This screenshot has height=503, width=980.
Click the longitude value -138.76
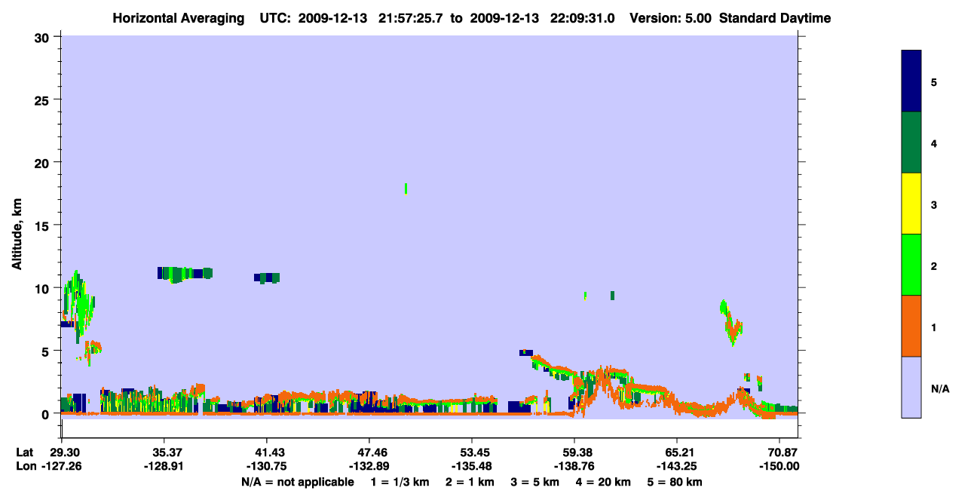click(574, 466)
